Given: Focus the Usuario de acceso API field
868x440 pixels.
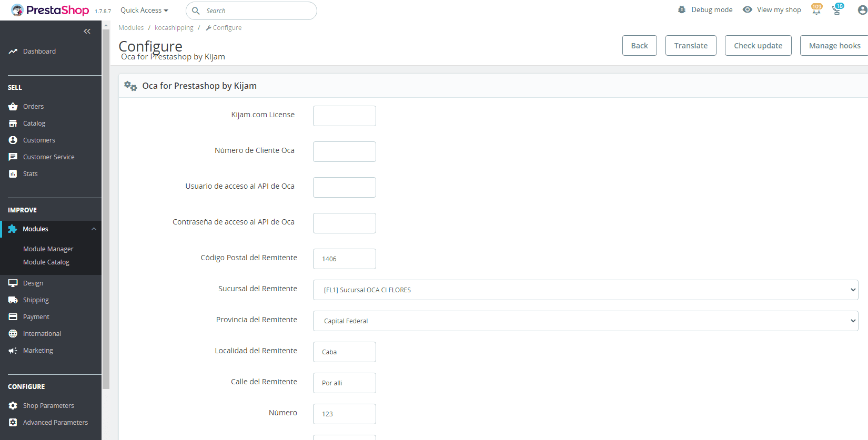Looking at the screenshot, I should tap(345, 187).
